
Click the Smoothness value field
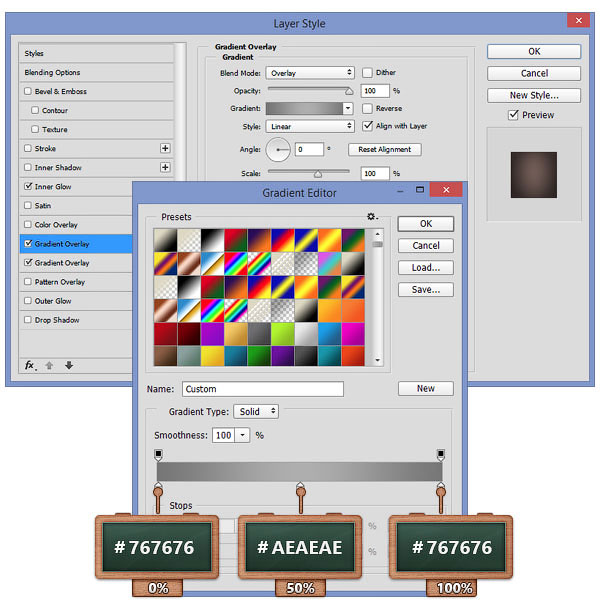point(224,435)
